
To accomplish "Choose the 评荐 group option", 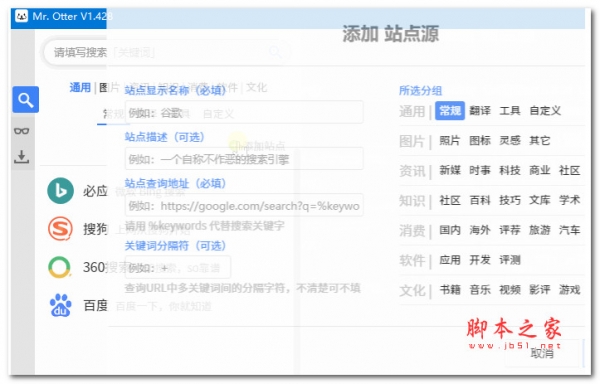I will [510, 230].
